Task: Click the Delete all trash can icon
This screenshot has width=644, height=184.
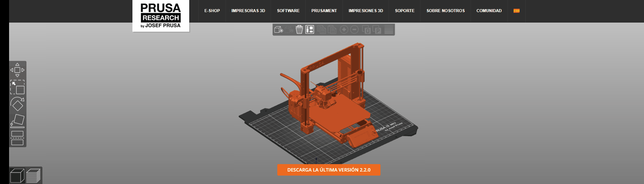Action: (x=299, y=30)
